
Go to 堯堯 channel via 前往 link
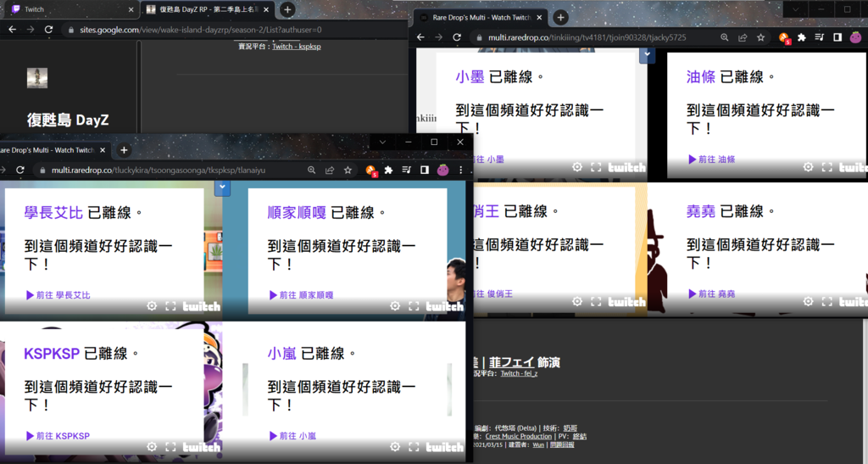[712, 294]
